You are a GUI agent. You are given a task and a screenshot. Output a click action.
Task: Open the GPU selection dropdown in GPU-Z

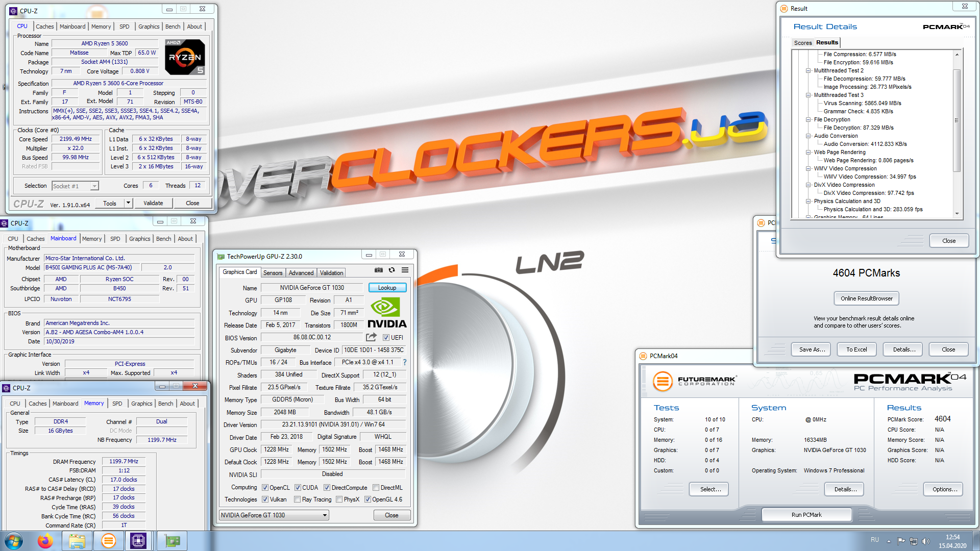[x=274, y=515]
